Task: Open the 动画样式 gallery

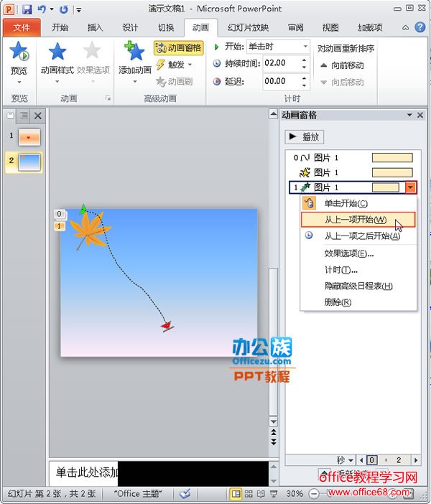Action: pos(57,62)
